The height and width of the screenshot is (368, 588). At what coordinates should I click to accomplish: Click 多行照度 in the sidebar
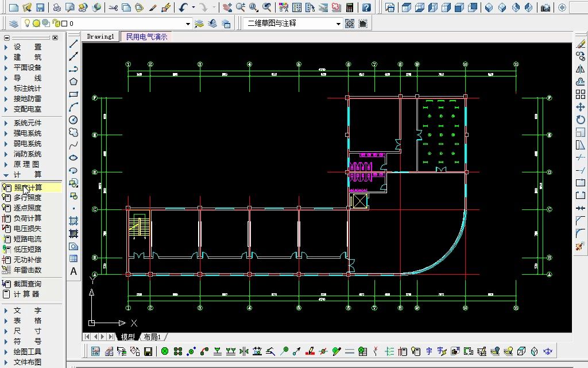point(28,198)
